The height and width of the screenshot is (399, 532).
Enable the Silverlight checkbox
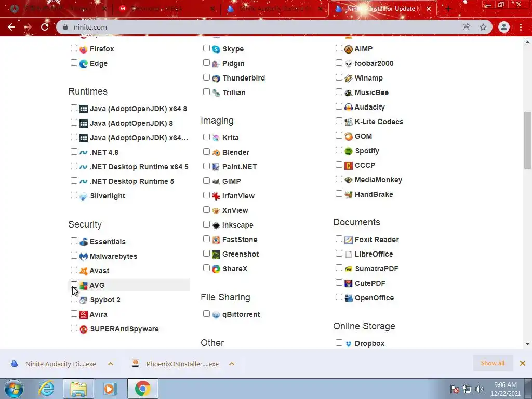74,195
